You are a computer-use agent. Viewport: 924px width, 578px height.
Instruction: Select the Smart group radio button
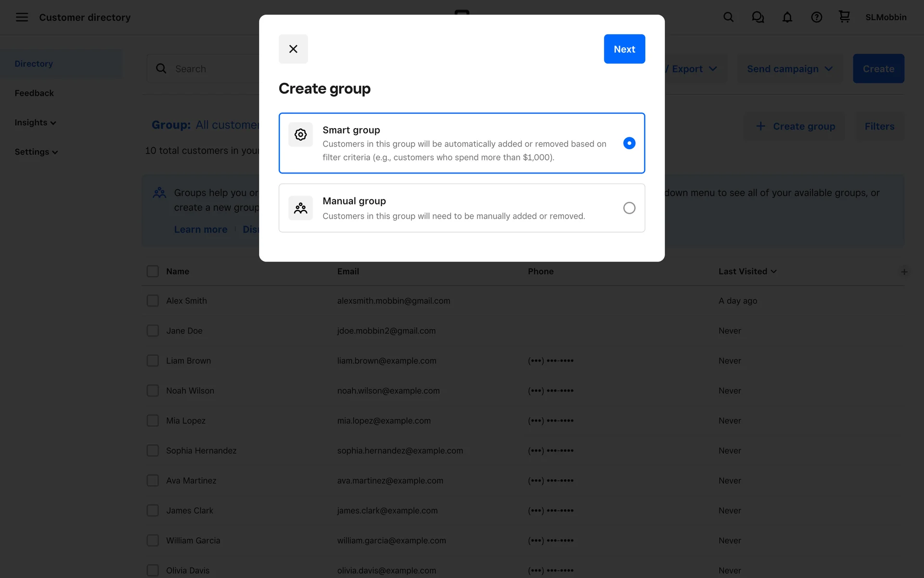[x=629, y=143]
